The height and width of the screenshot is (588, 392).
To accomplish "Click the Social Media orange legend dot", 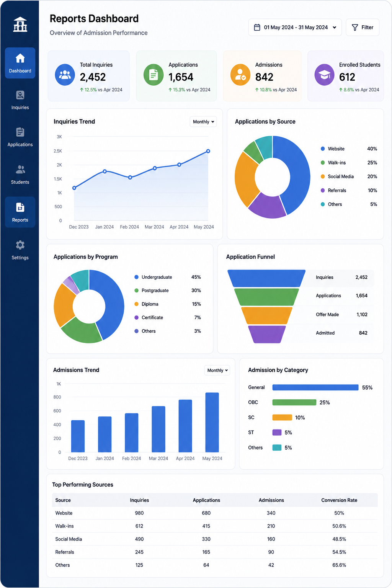I will point(323,176).
